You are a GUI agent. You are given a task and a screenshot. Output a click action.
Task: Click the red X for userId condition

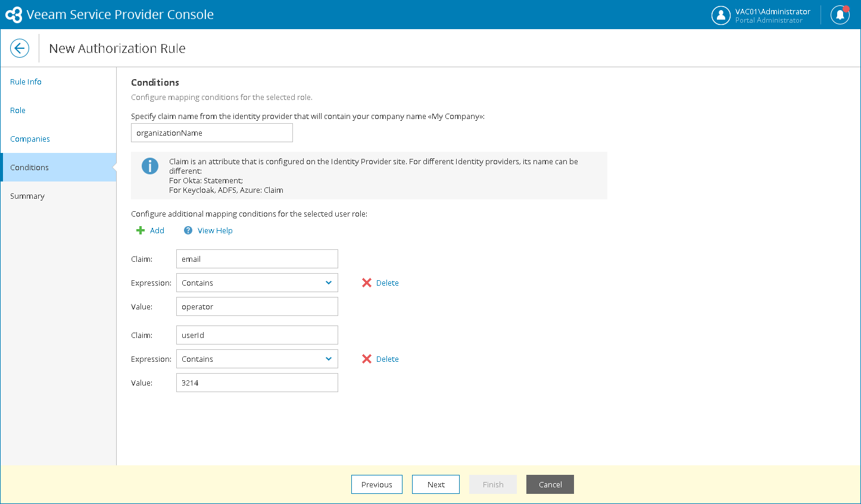(x=367, y=359)
